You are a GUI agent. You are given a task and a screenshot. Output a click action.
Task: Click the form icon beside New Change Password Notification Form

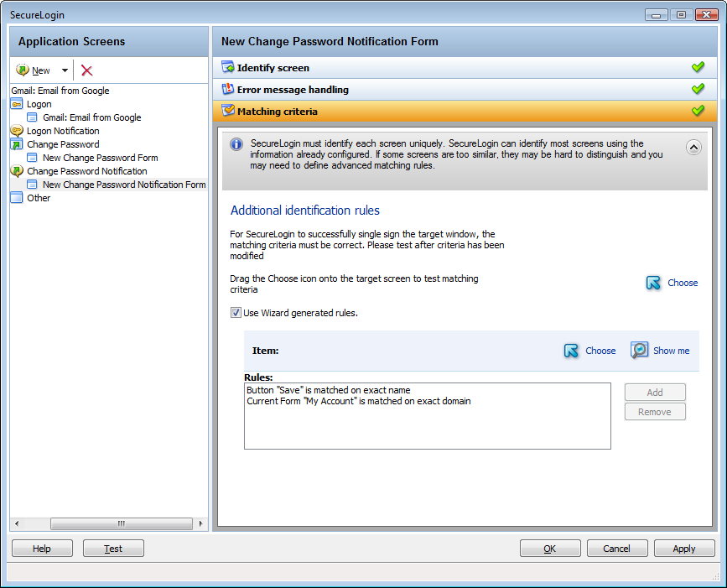click(32, 185)
